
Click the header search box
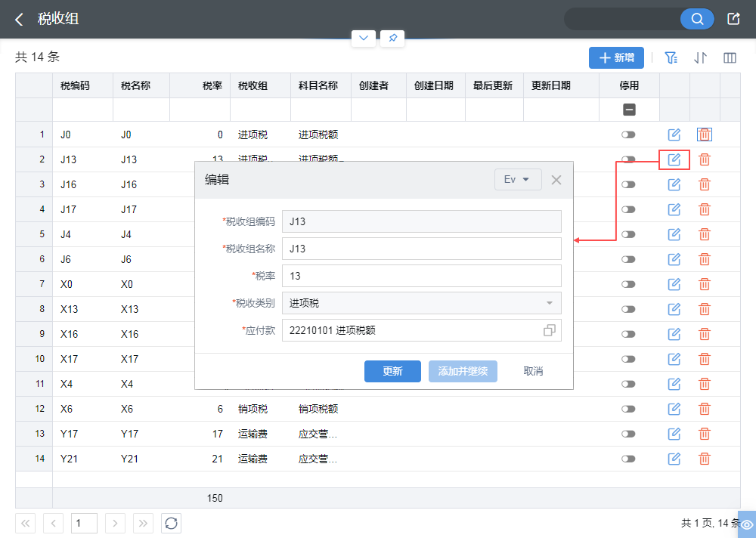[x=623, y=19]
